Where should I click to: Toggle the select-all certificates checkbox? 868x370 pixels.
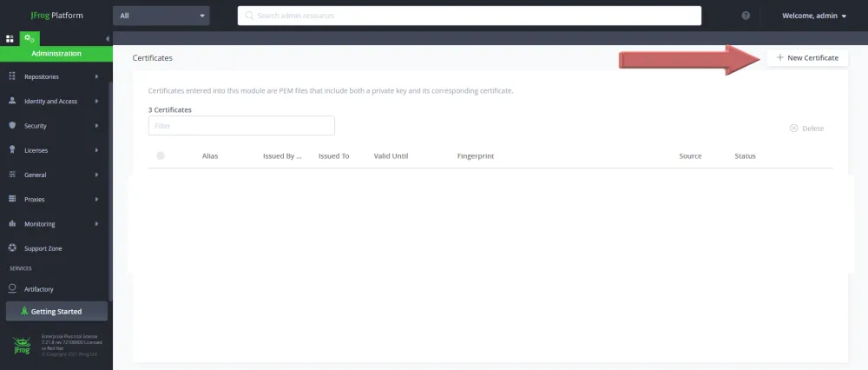click(161, 156)
